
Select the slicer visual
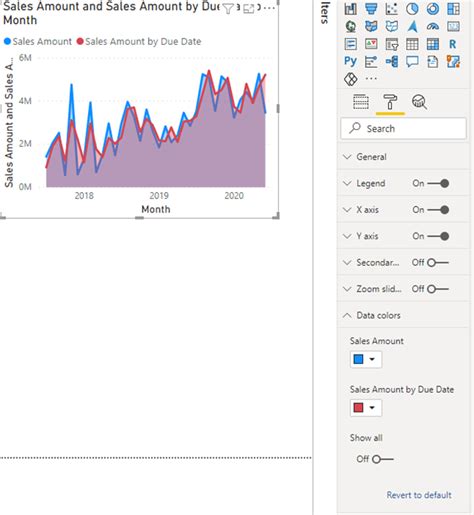(x=392, y=44)
